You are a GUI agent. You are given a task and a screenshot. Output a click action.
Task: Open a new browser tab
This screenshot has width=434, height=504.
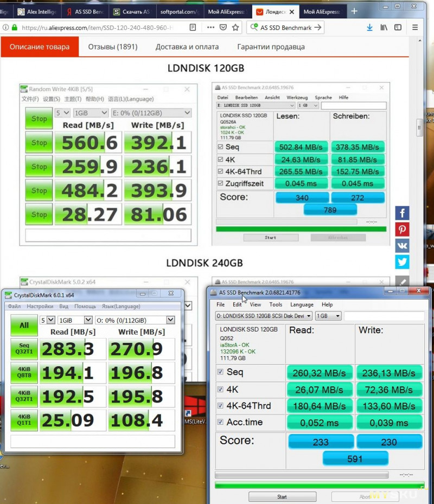[354, 11]
